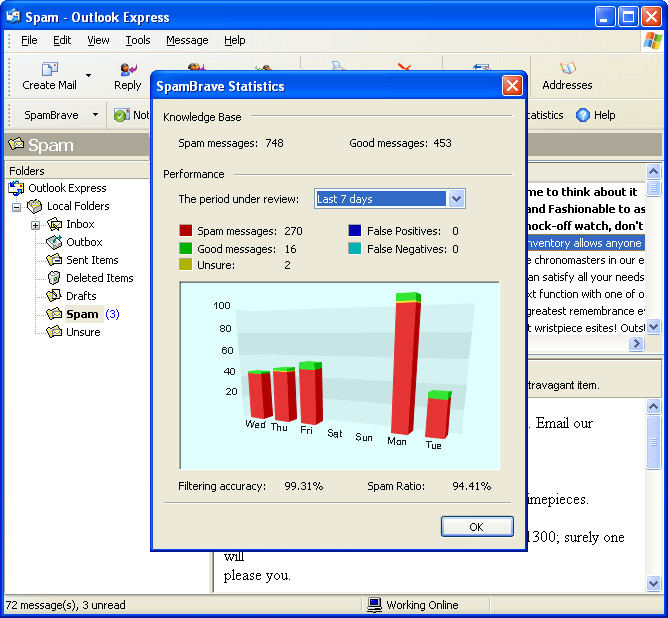Close the SpamBrave Statistics dialog
Screen dimensions: 668x618
pos(512,86)
